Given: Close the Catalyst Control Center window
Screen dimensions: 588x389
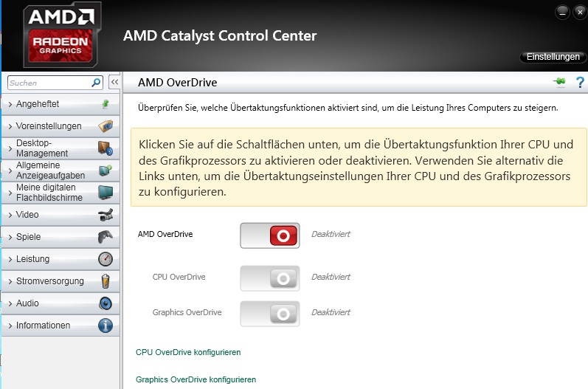Looking at the screenshot, I should (x=580, y=13).
